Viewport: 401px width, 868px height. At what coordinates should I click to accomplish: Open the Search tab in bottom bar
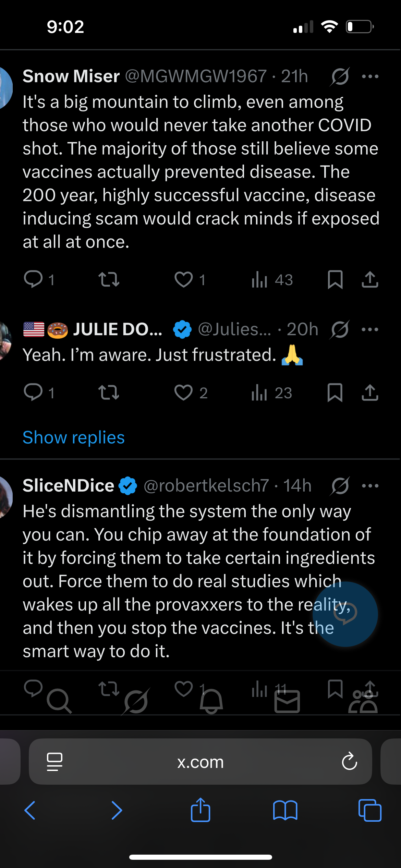(59, 701)
